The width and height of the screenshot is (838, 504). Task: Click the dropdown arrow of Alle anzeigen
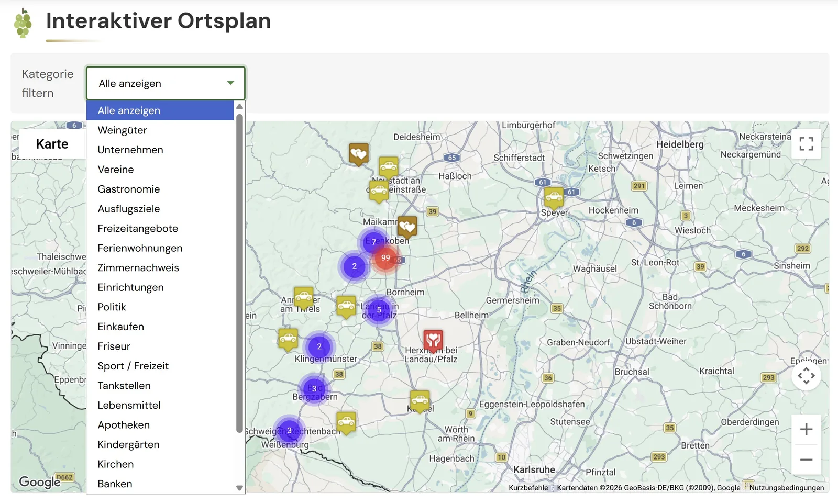click(x=230, y=83)
